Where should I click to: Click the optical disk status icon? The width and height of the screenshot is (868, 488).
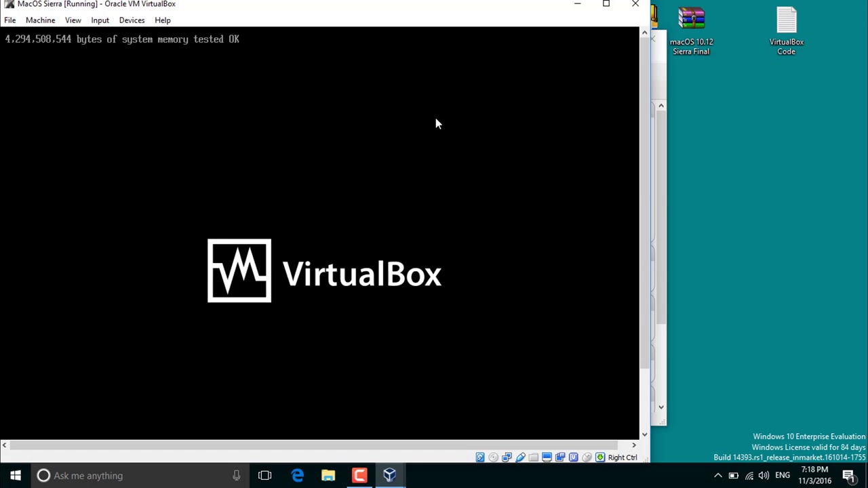pyautogui.click(x=493, y=457)
